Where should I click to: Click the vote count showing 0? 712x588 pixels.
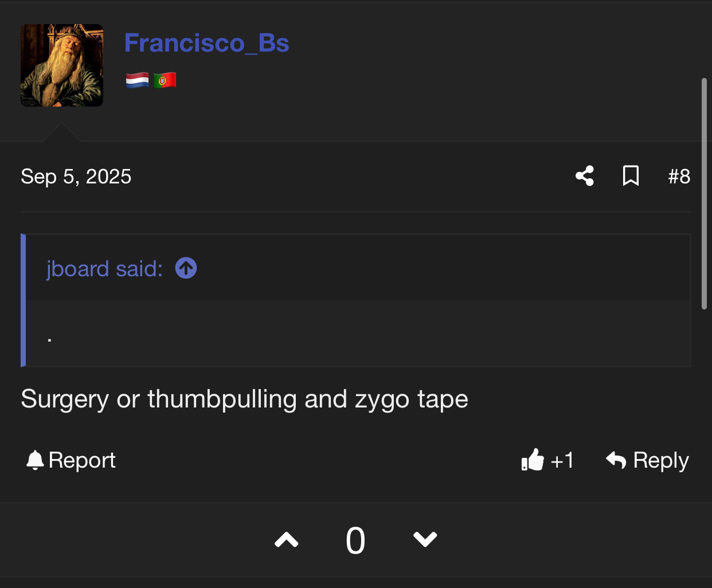[x=355, y=540]
